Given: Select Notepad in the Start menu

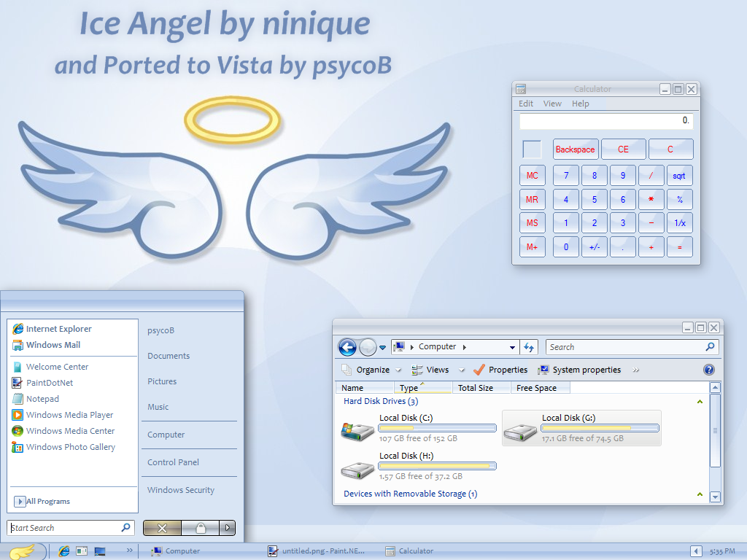Looking at the screenshot, I should click(x=44, y=398).
